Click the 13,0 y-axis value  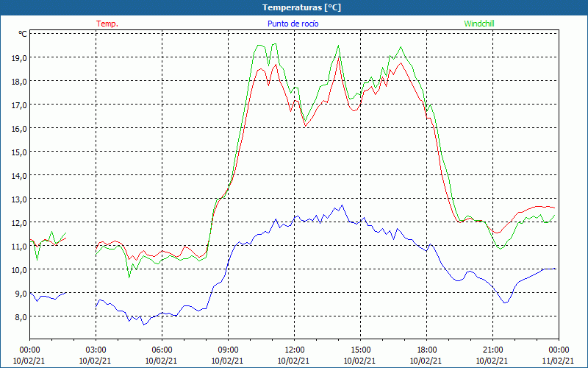(19, 199)
